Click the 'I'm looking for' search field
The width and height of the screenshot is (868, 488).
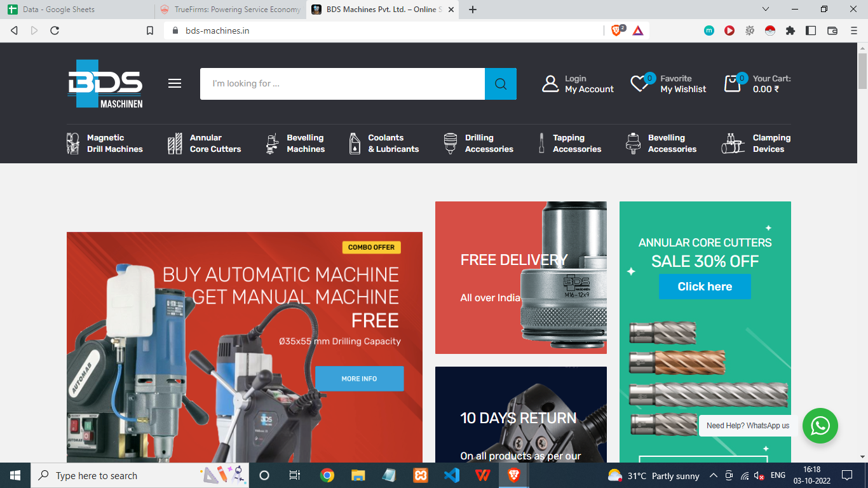[342, 84]
